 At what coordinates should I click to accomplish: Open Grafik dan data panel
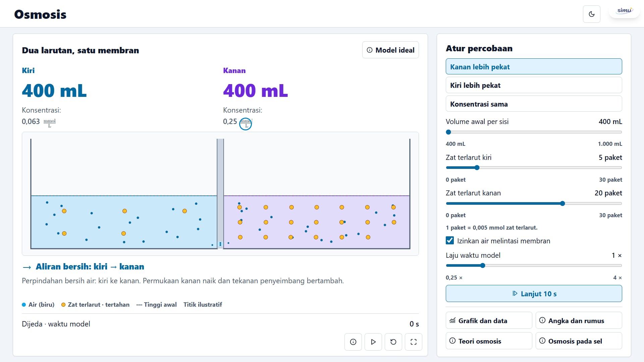click(x=489, y=320)
